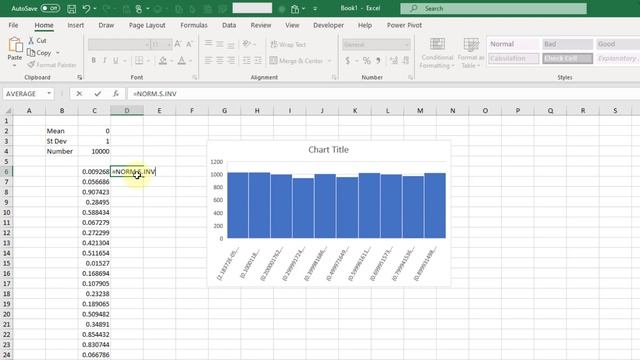Open the Copy dropdown arrow
Viewport: 640px width, 360px height.
pos(58,53)
